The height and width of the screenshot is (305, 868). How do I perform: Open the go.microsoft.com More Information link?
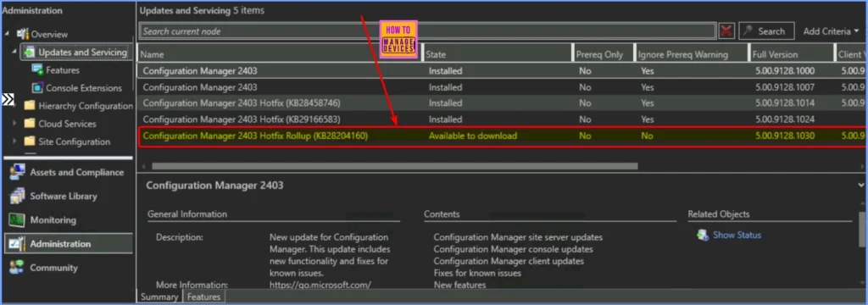pyautogui.click(x=320, y=285)
